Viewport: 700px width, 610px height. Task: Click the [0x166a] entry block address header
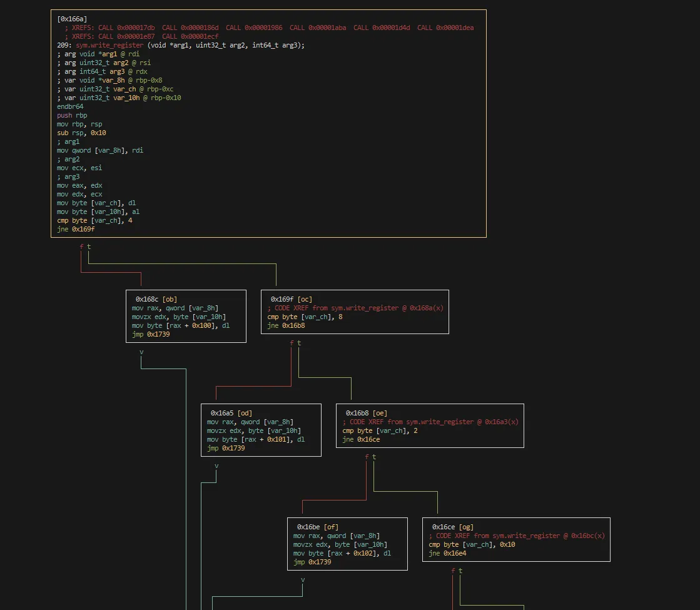pos(71,19)
